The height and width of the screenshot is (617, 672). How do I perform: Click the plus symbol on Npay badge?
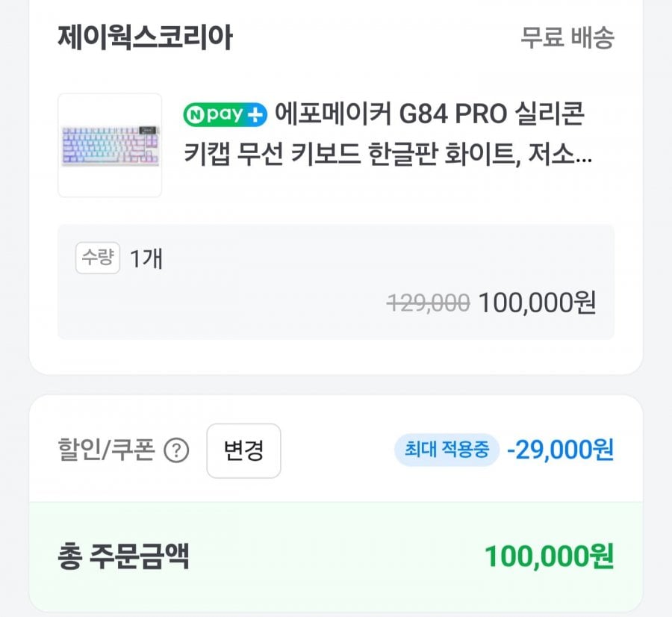click(x=255, y=115)
